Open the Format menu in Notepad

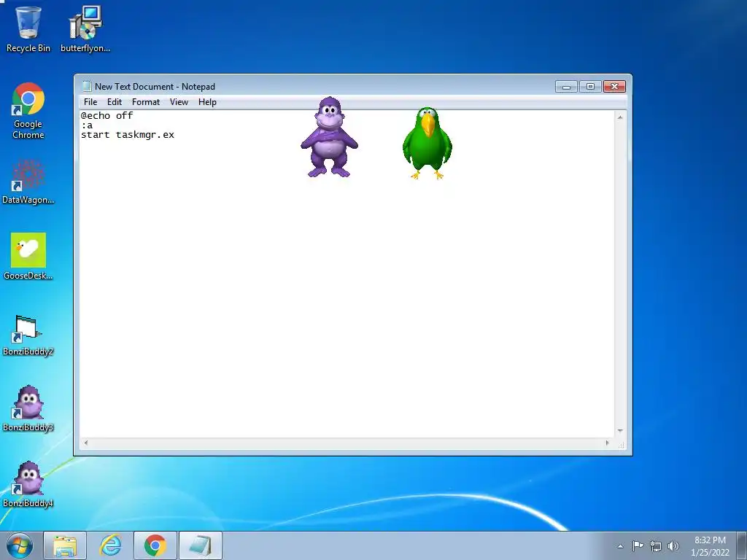(146, 102)
